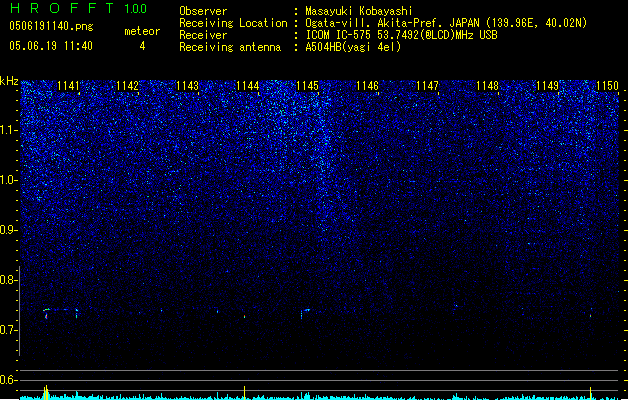Viewport: 629px width, 400px height.
Task: Click the 0.7 kHz axis label
Action: click(8, 330)
